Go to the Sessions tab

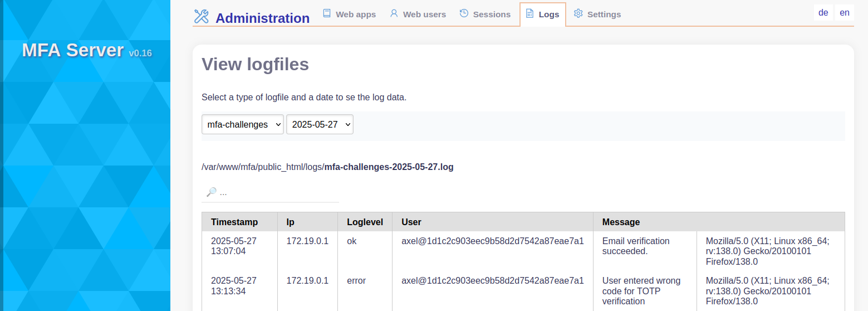click(485, 14)
